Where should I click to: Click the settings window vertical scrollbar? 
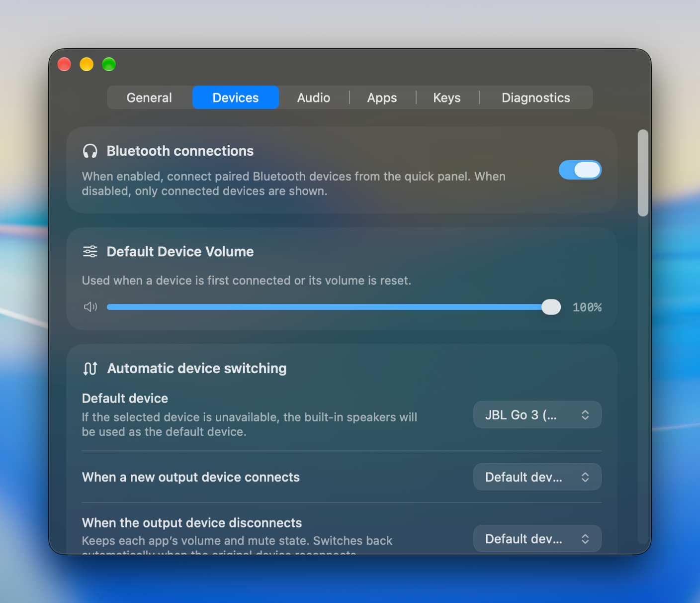point(643,173)
